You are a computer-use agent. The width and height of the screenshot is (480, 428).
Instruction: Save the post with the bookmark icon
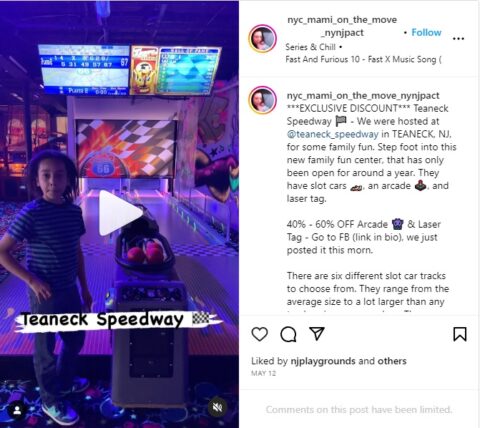pyautogui.click(x=460, y=334)
